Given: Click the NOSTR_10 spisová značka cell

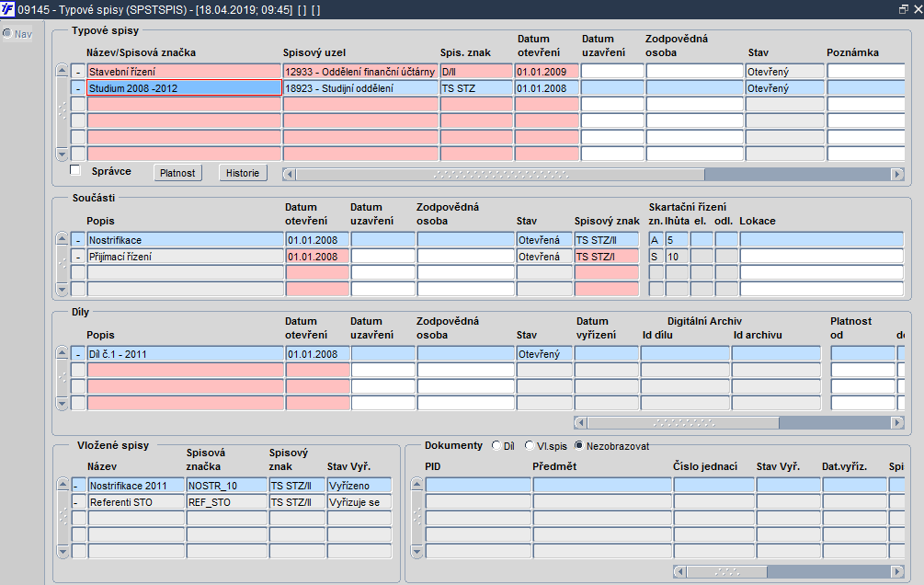Looking at the screenshot, I should pos(227,486).
